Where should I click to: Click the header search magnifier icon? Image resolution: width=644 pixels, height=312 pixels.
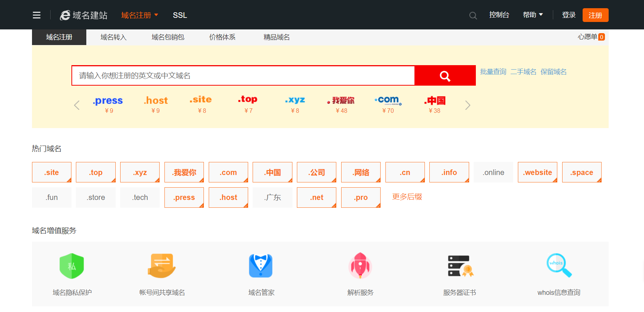(x=473, y=16)
